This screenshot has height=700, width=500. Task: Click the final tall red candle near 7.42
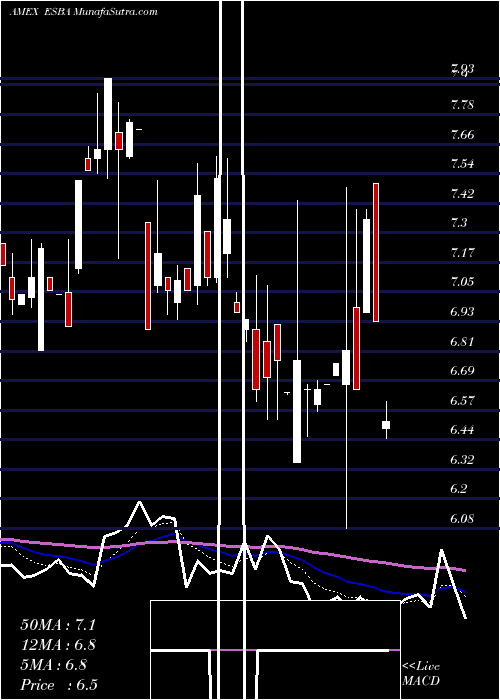click(376, 252)
